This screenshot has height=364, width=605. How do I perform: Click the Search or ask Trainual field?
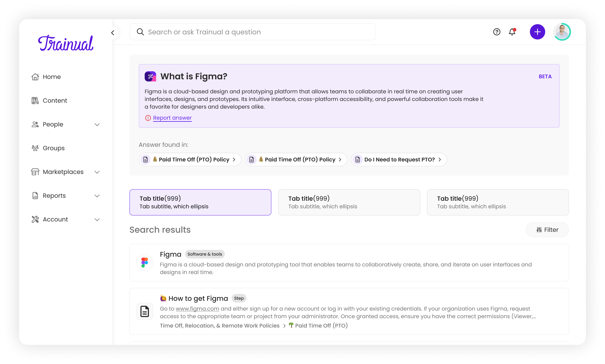pyautogui.click(x=253, y=32)
